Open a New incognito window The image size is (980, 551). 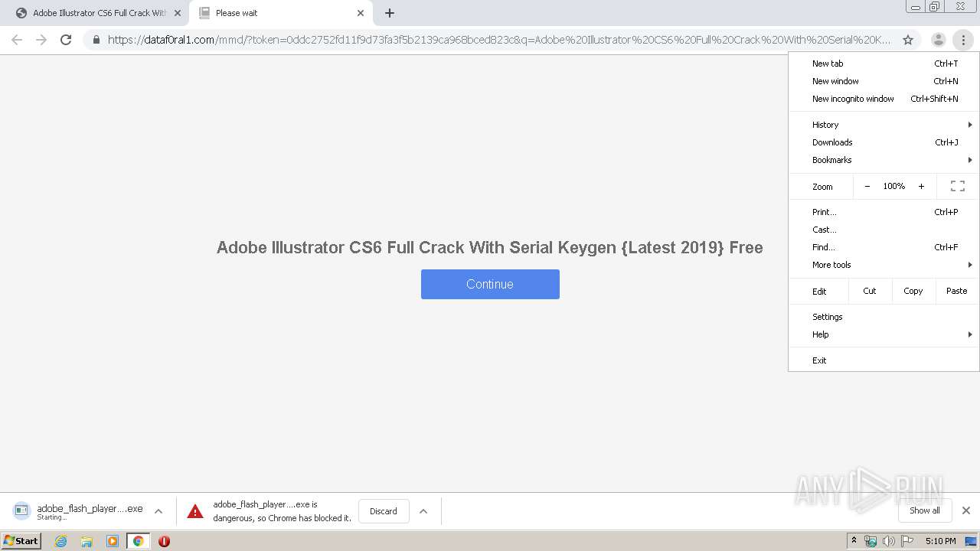tap(884, 99)
